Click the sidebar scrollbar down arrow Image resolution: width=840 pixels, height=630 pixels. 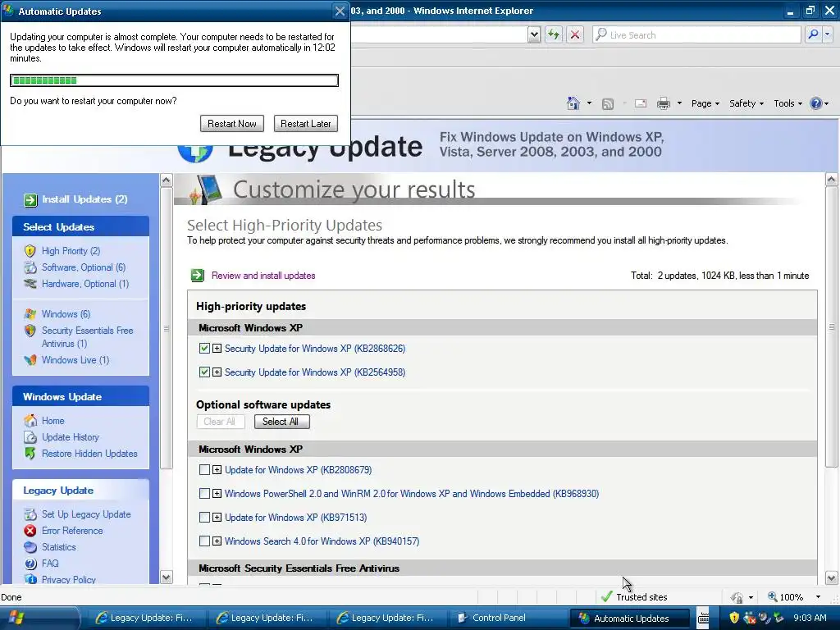[x=166, y=577]
